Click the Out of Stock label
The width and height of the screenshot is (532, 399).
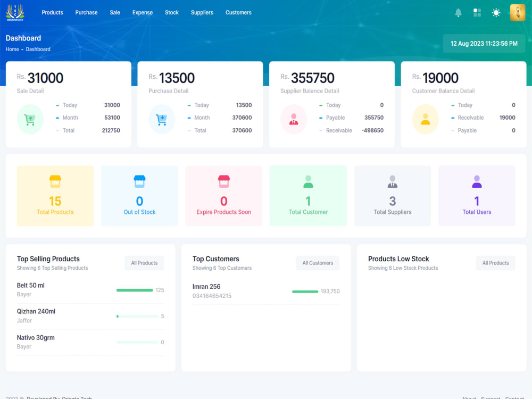pos(139,212)
